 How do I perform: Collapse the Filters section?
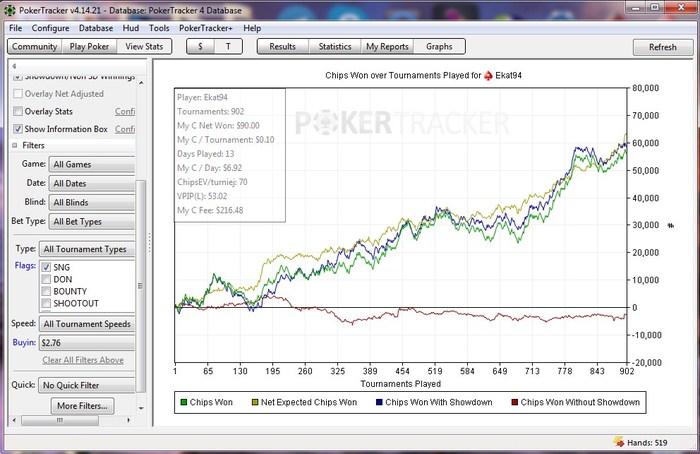point(15,146)
